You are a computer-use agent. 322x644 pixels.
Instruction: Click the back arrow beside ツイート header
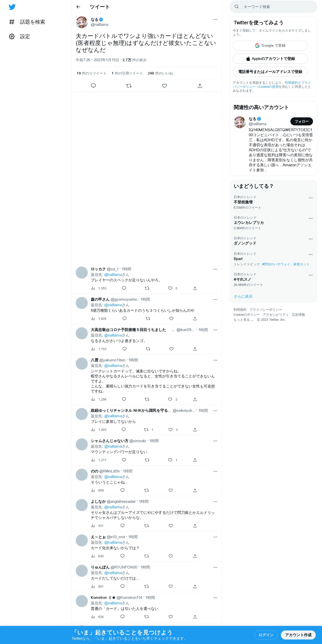(x=78, y=7)
